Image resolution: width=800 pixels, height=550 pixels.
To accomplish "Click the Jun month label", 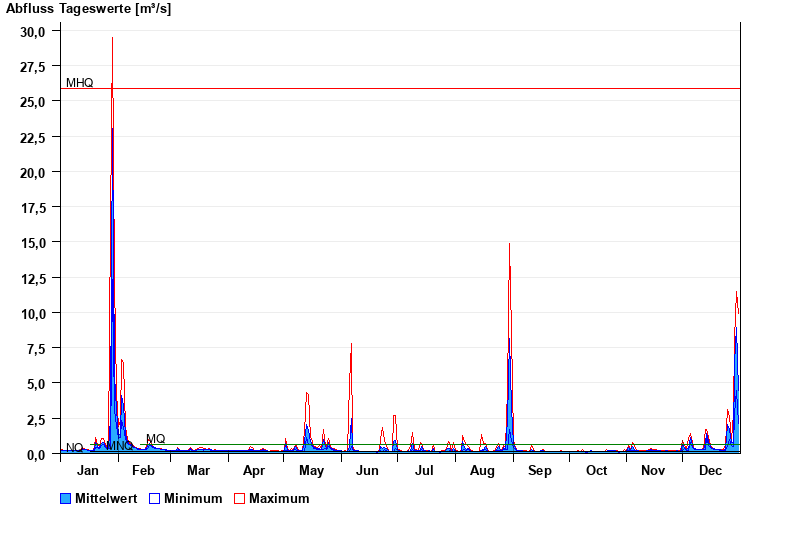I will click(367, 470).
